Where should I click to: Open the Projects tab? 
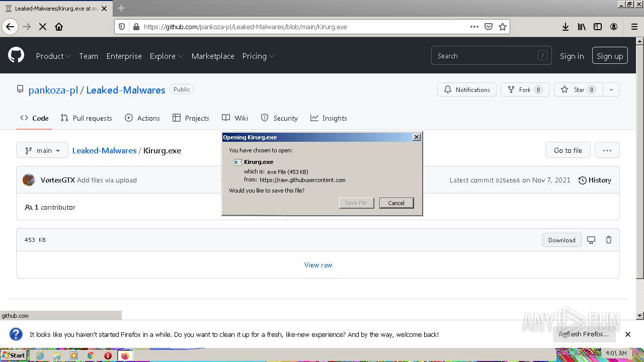click(191, 118)
